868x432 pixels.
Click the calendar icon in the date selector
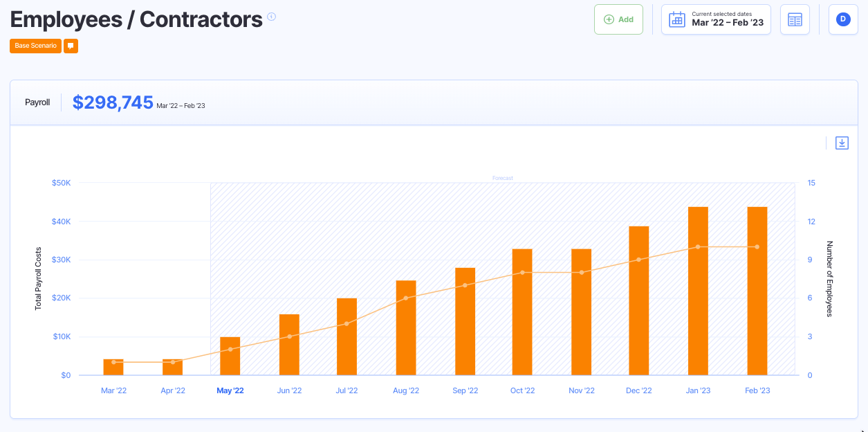point(676,19)
